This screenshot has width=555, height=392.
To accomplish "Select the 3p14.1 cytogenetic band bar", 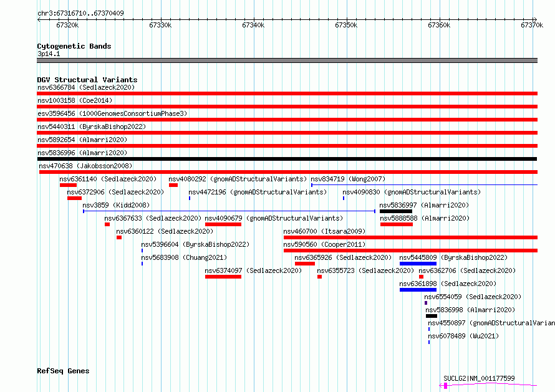I will coord(287,60).
